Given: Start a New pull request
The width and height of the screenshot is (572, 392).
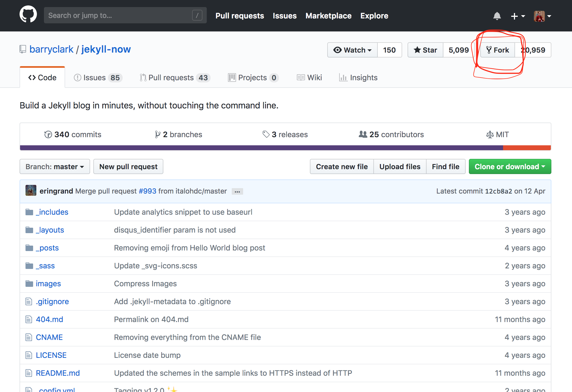Looking at the screenshot, I should point(128,166).
